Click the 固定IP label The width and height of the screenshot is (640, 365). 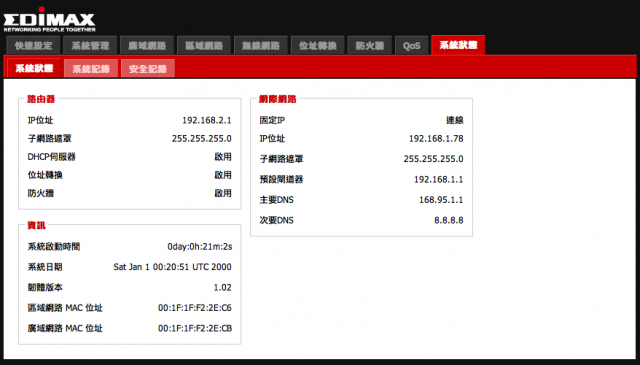coord(272,120)
